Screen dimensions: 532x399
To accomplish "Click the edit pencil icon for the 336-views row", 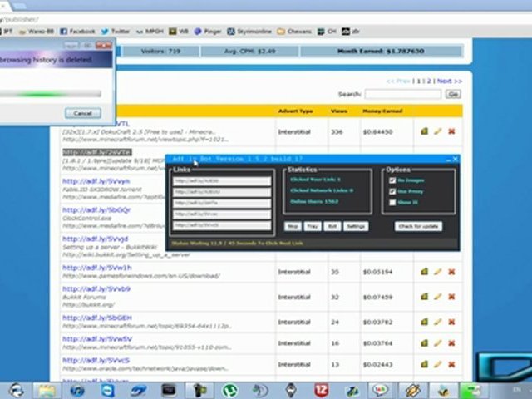I will point(438,131).
